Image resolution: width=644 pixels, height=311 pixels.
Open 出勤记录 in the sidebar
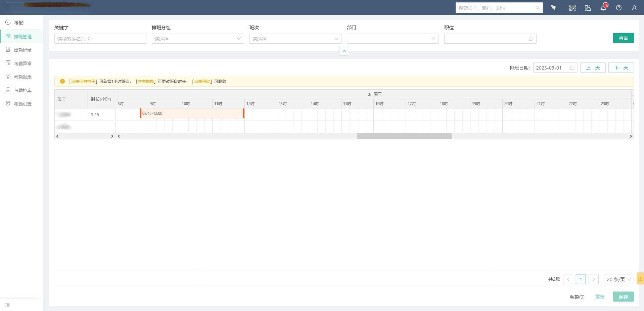[22, 50]
